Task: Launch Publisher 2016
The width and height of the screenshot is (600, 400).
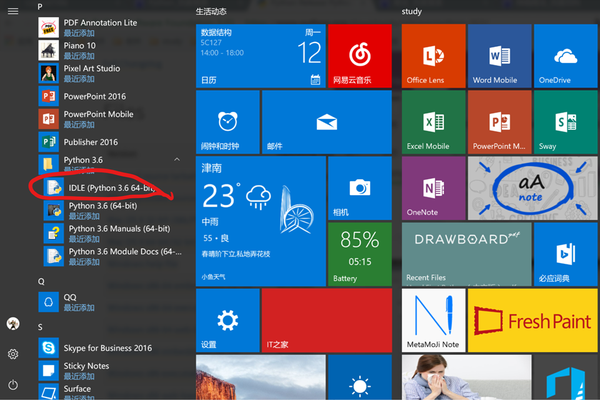Action: pos(111,142)
